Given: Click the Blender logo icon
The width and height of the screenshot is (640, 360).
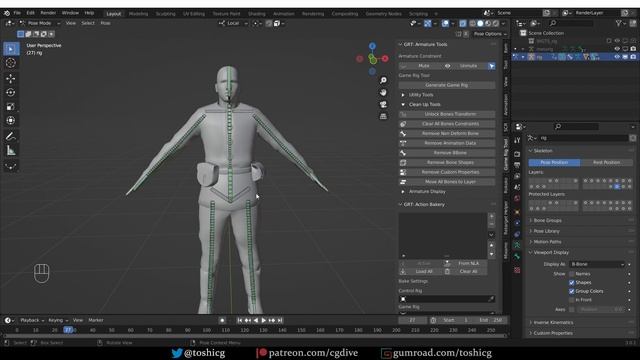Looking at the screenshot, I should click(x=7, y=13).
